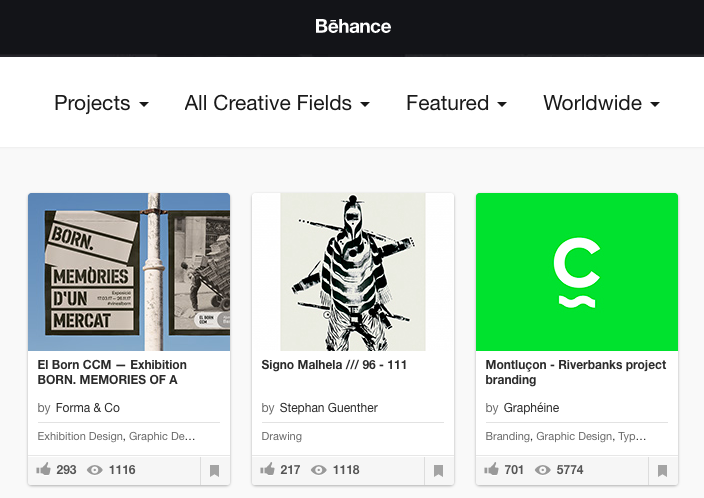Open El Born CCM — Exhibition project title
Image resolution: width=704 pixels, height=498 pixels.
[112, 372]
